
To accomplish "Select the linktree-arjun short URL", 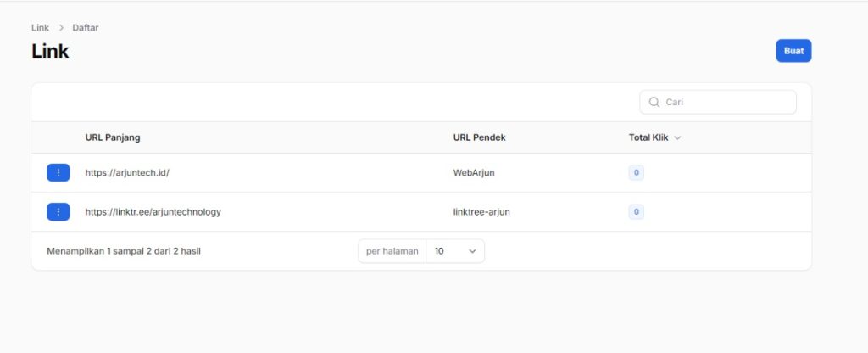I will pyautogui.click(x=481, y=211).
